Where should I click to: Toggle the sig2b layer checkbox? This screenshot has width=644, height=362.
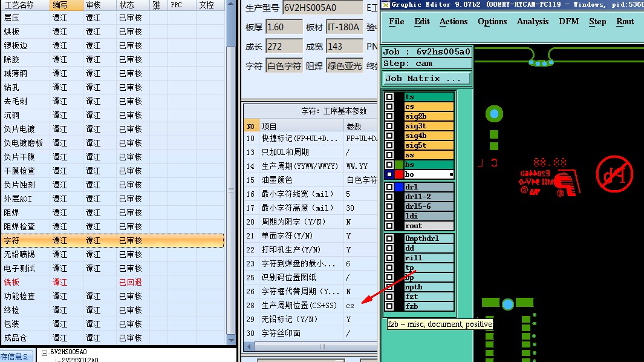tap(389, 116)
